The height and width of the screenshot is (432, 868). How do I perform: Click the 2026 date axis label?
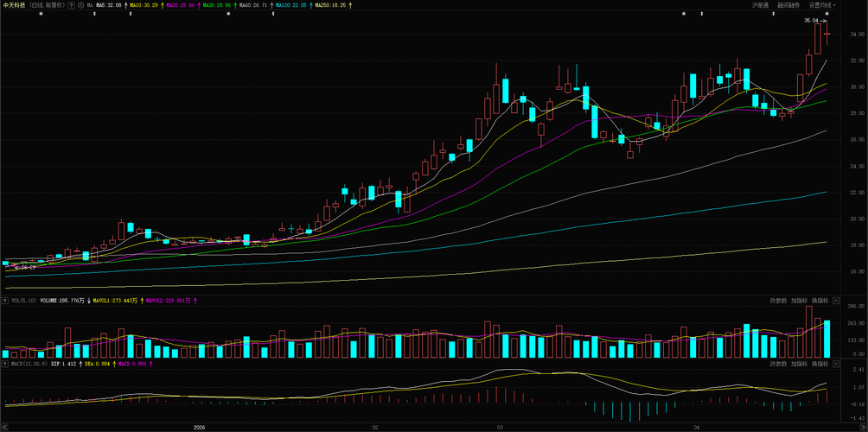pyautogui.click(x=199, y=428)
